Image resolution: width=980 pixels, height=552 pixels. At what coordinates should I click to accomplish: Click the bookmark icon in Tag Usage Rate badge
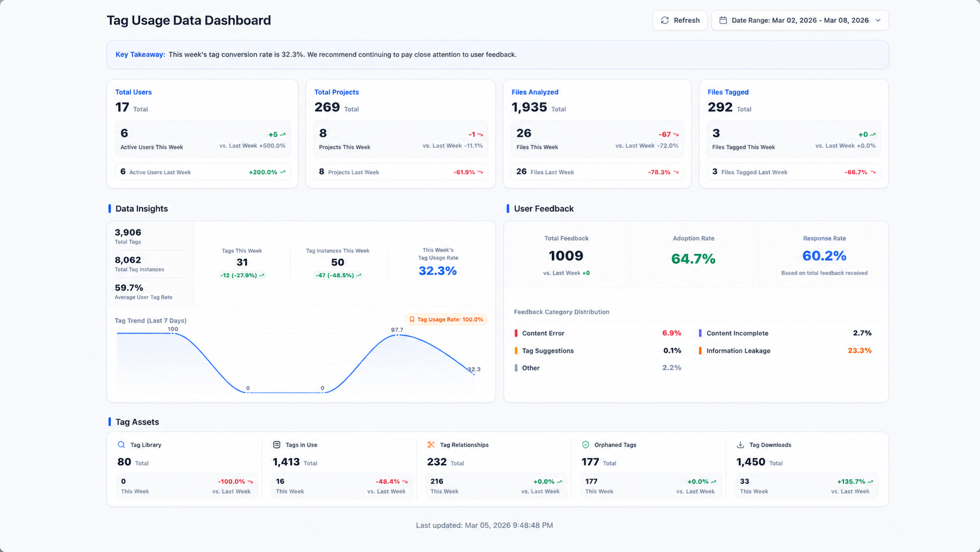tap(412, 320)
